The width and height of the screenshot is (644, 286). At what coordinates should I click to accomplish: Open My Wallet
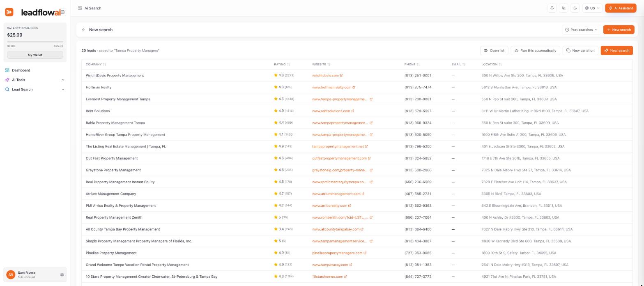[35, 55]
